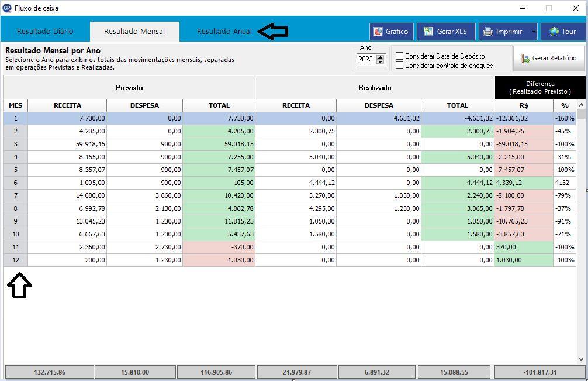Viewport: 588px width, 381px height.
Task: Click the 6.891,32 footer total
Action: point(377,372)
